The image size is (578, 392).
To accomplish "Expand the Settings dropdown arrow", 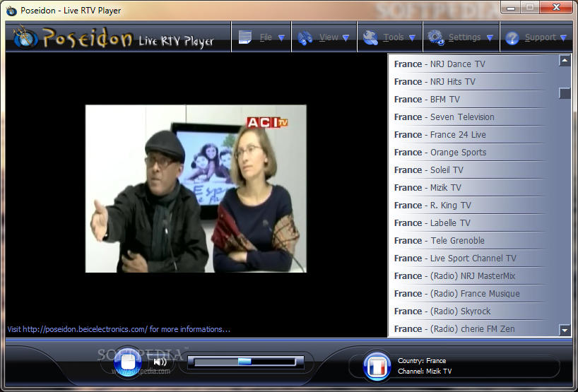I will click(x=490, y=38).
